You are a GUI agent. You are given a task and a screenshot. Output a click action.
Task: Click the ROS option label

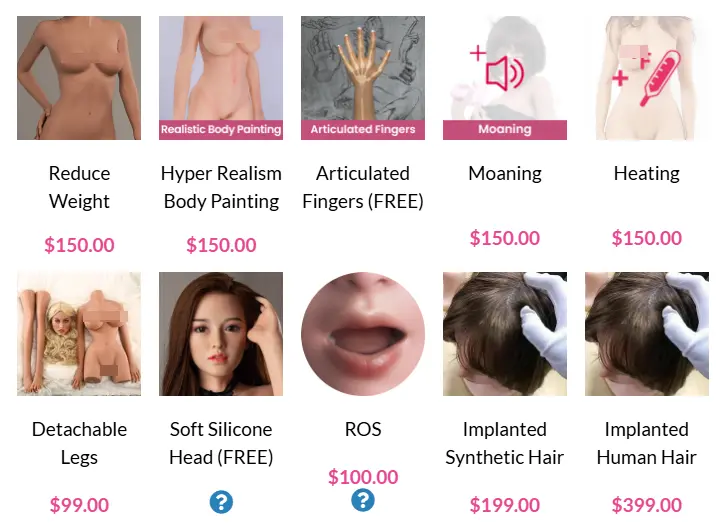[363, 429]
